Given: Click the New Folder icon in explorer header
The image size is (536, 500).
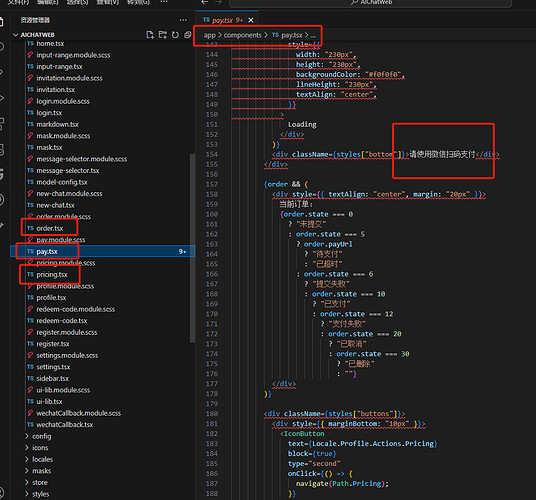Looking at the screenshot, I should tap(163, 35).
